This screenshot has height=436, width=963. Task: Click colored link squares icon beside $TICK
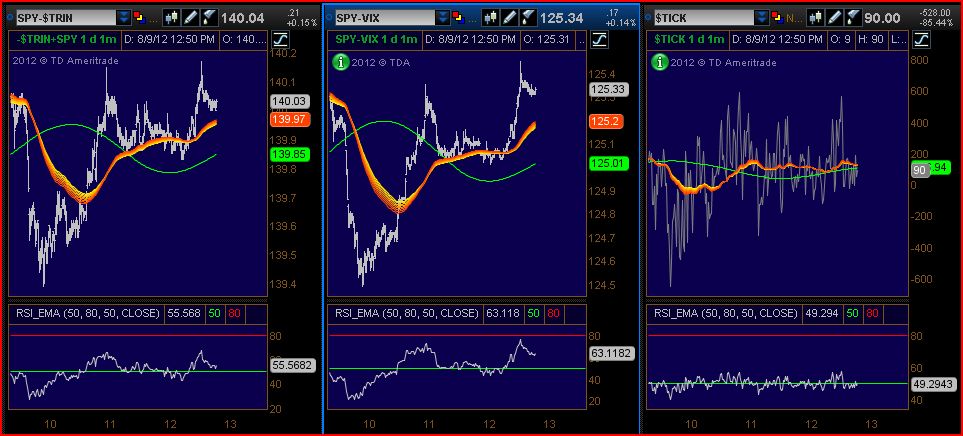click(776, 18)
